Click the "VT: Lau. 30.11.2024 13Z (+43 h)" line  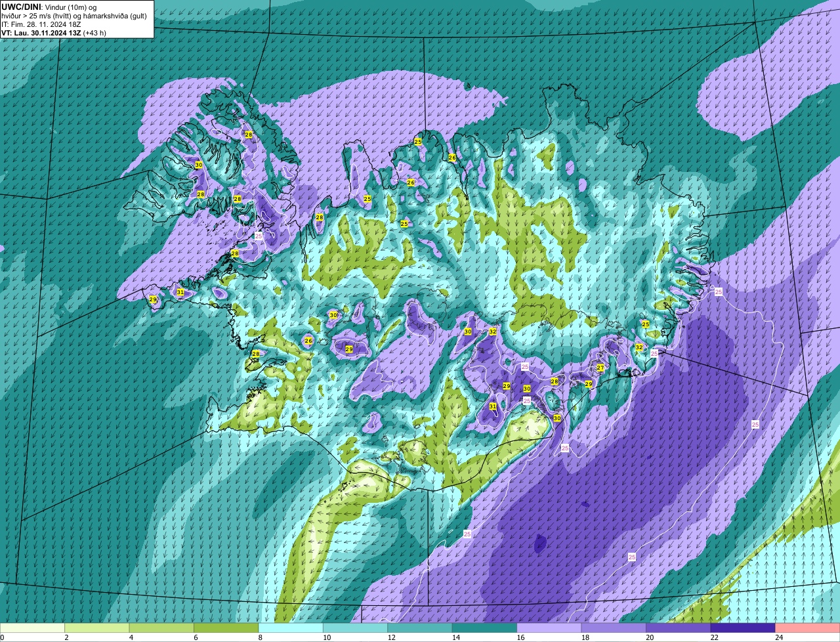point(54,32)
